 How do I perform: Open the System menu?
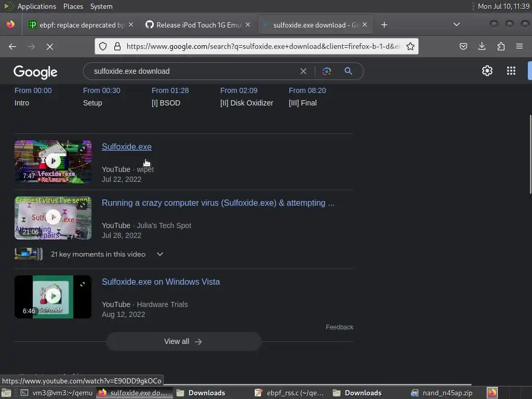tap(101, 6)
